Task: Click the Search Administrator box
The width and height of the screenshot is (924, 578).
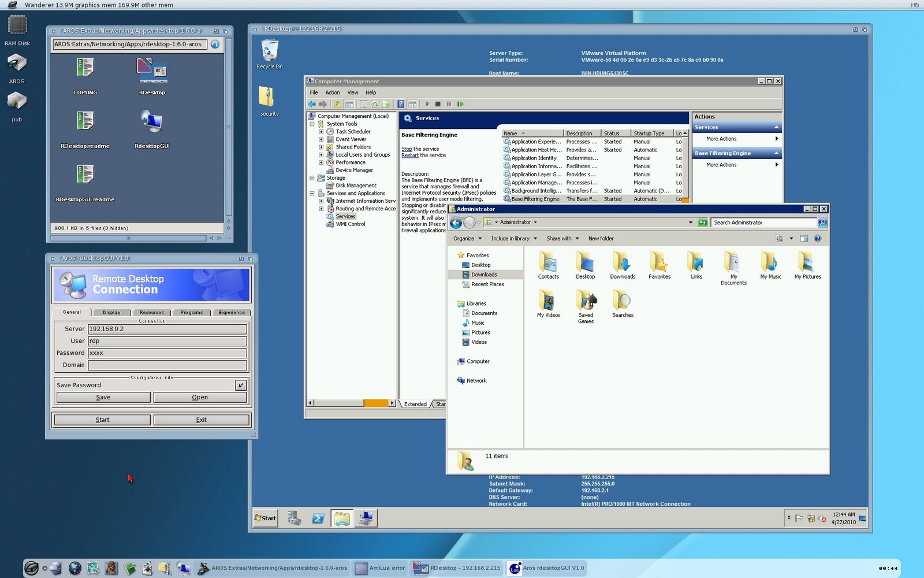Action: 764,223
